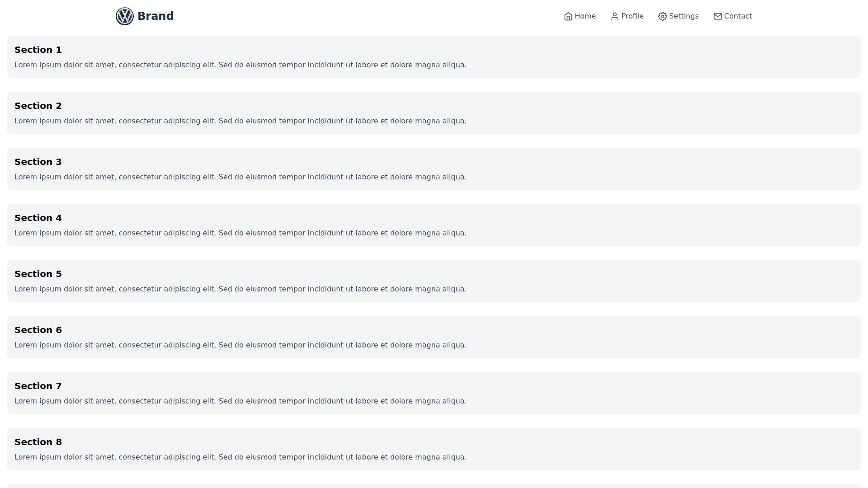Select the Section 5 heading
The width and height of the screenshot is (868, 488).
point(38,274)
